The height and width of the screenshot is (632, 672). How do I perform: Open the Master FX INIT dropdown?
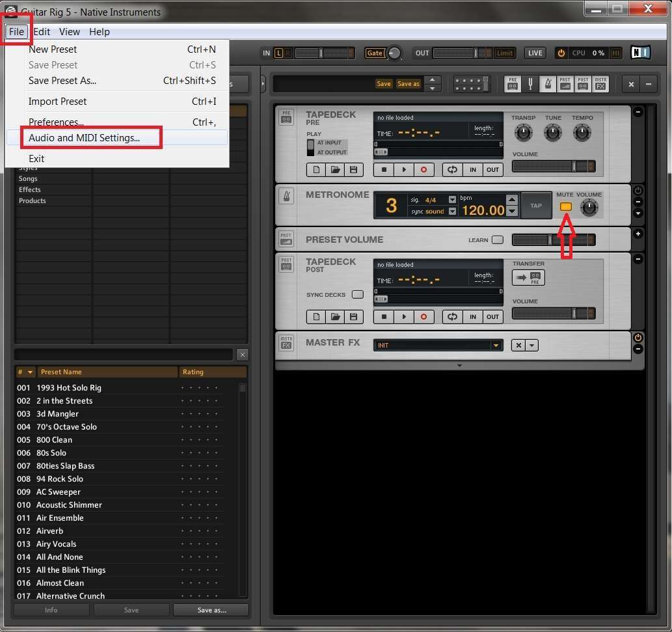[496, 346]
